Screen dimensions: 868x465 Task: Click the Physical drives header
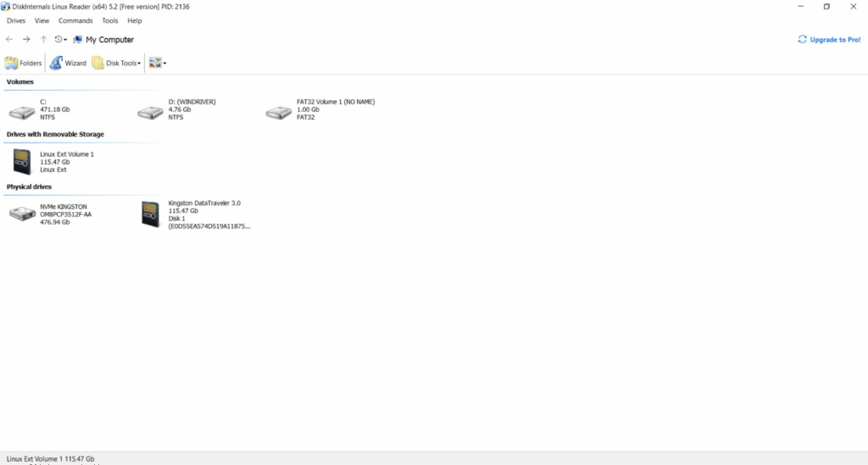pyautogui.click(x=29, y=187)
